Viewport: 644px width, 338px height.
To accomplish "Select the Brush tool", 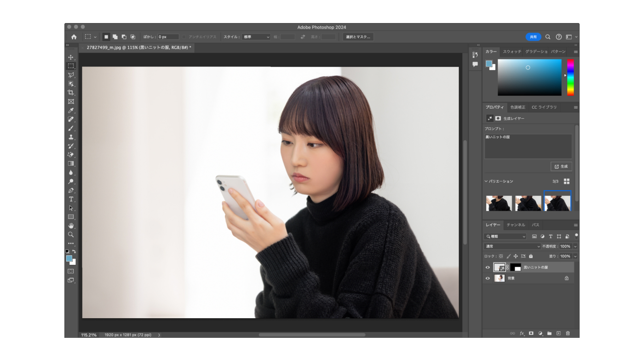I will pyautogui.click(x=71, y=128).
